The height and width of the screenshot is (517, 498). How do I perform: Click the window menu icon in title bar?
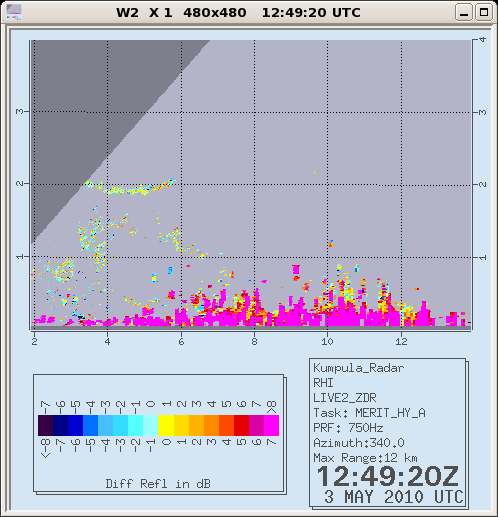[14, 12]
